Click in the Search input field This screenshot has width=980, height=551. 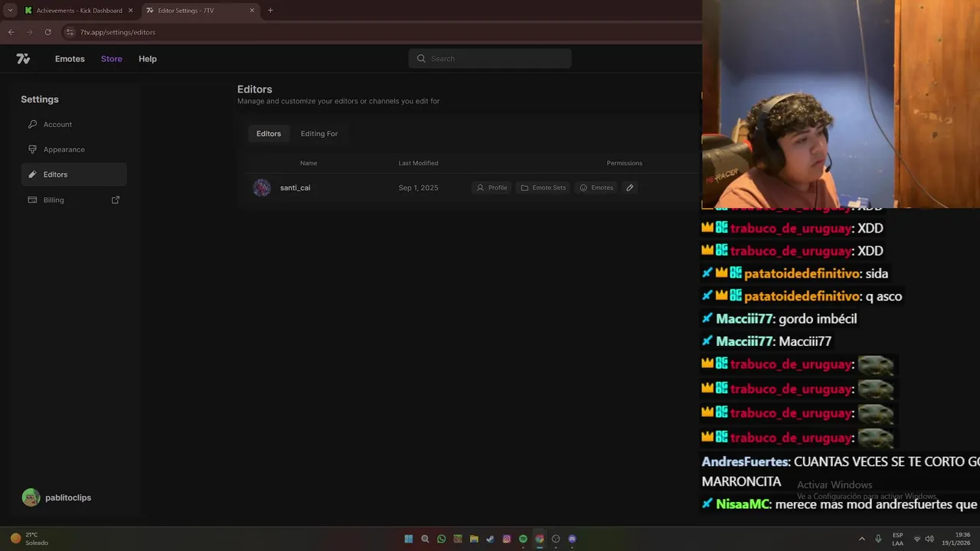click(x=490, y=58)
